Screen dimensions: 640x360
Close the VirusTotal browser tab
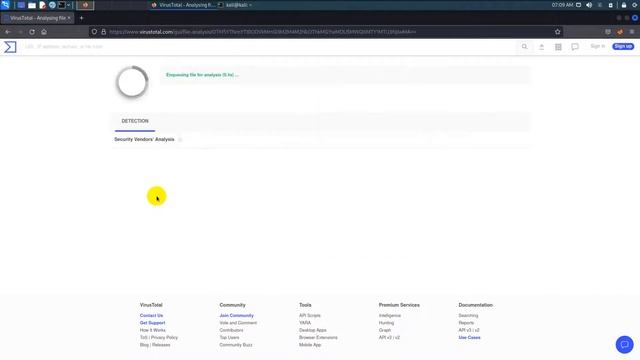[x=69, y=18]
